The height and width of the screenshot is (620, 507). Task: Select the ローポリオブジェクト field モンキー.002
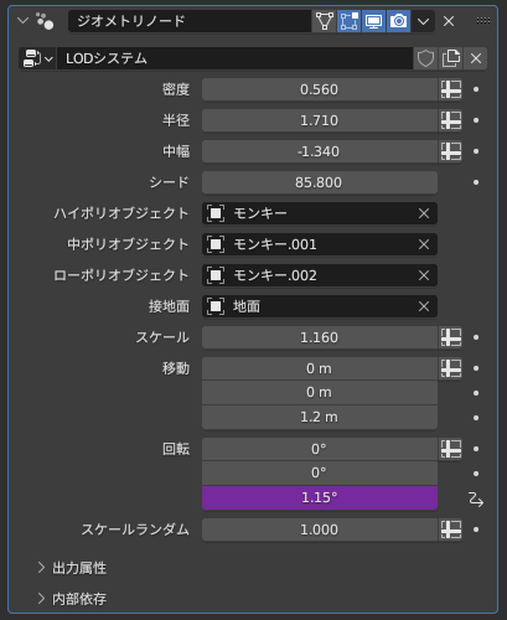click(x=320, y=275)
